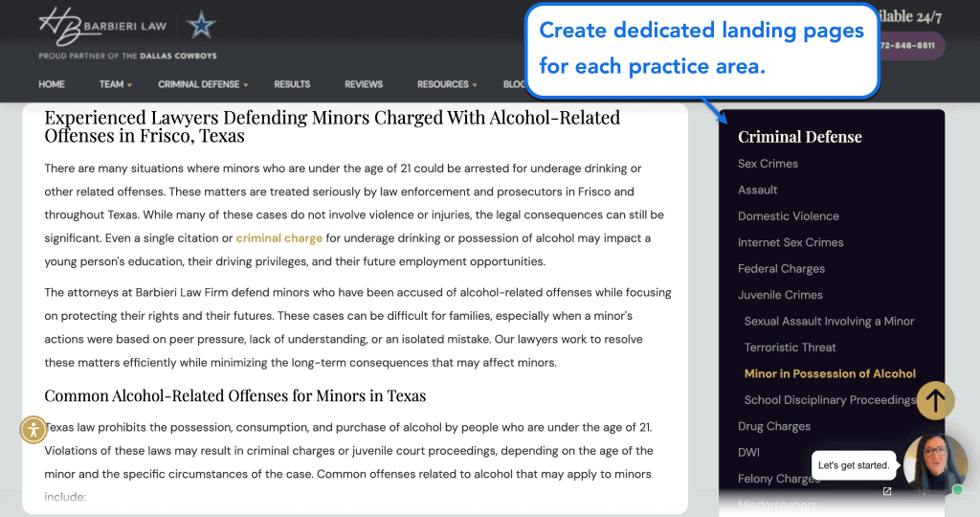The width and height of the screenshot is (980, 517).
Task: Click the Barbieri Law logo
Action: pos(102,26)
